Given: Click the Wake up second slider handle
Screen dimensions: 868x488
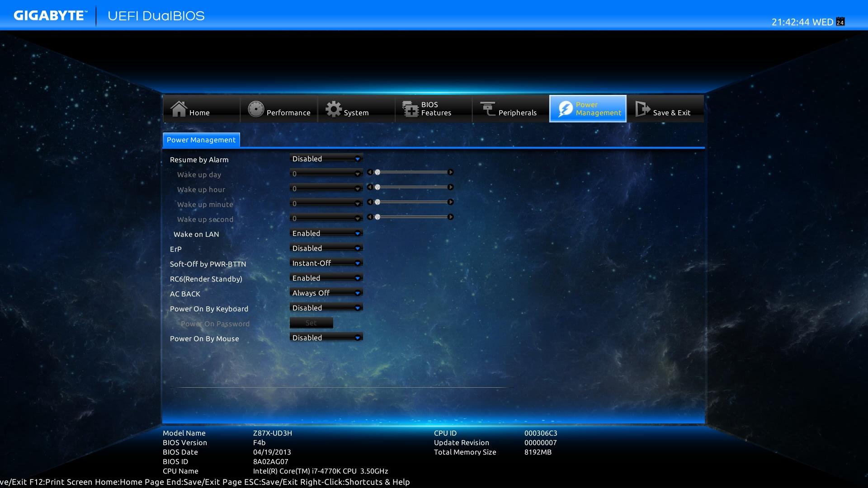Looking at the screenshot, I should click(x=377, y=217).
